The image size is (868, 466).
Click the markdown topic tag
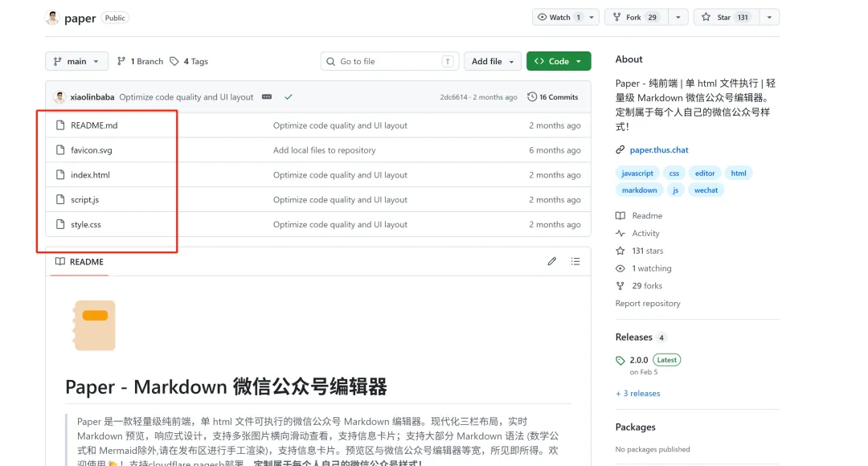(x=640, y=190)
